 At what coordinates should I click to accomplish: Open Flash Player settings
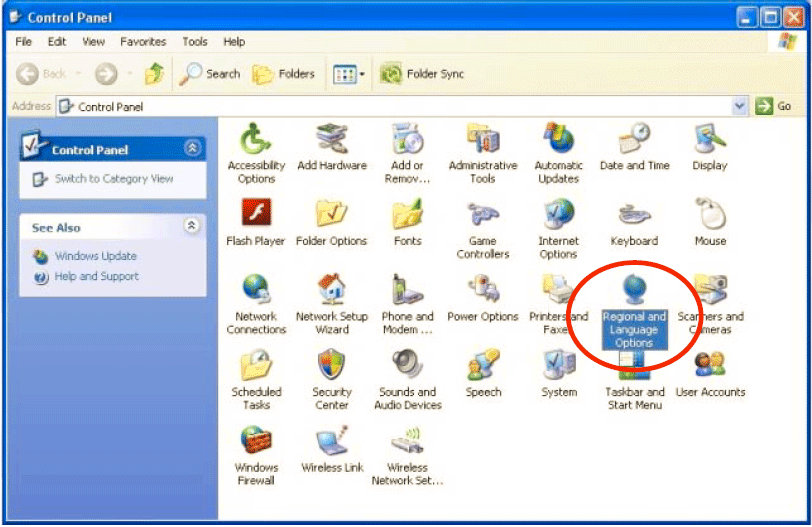pos(256,213)
